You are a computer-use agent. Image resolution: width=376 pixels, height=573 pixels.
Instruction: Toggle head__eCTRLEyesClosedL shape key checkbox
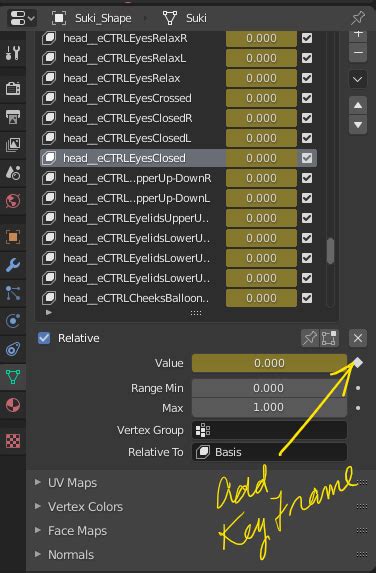[x=307, y=138]
